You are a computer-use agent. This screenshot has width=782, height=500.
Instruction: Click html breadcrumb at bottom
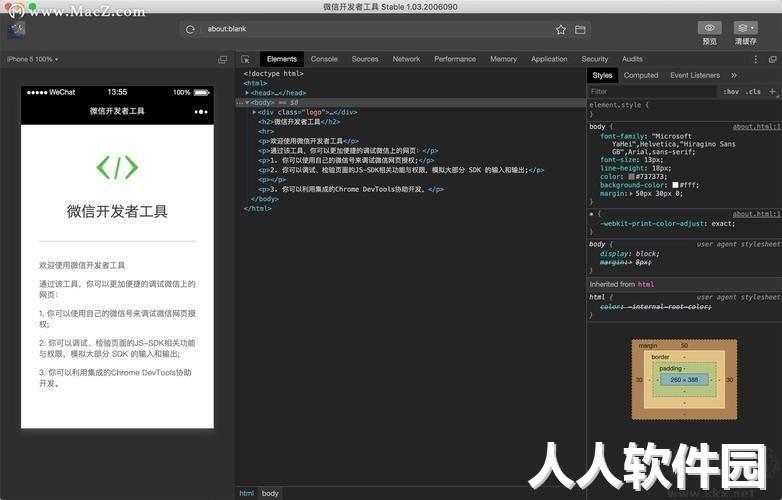click(x=246, y=494)
